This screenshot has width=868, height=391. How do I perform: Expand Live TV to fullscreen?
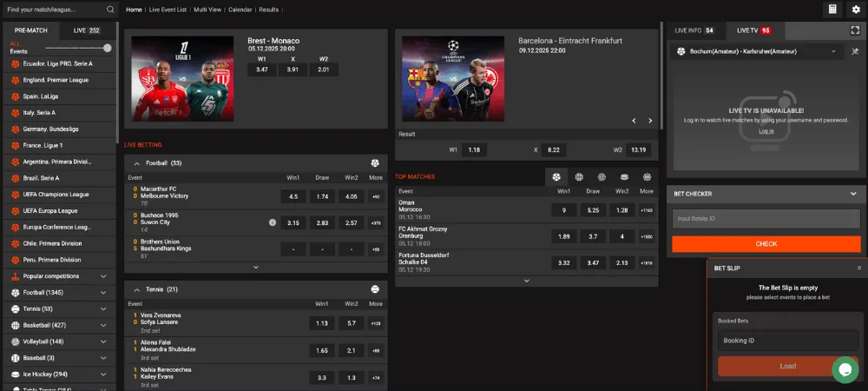[855, 30]
